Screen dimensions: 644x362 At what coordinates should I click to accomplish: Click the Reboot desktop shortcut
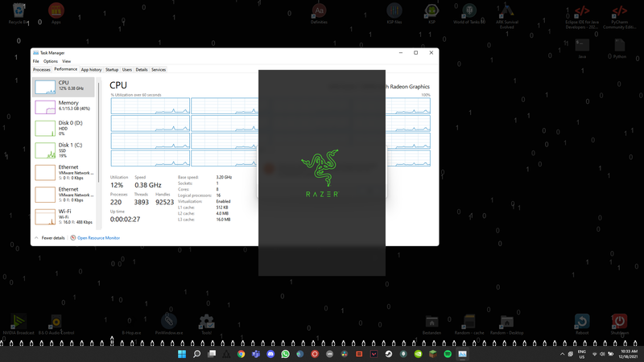point(582,324)
